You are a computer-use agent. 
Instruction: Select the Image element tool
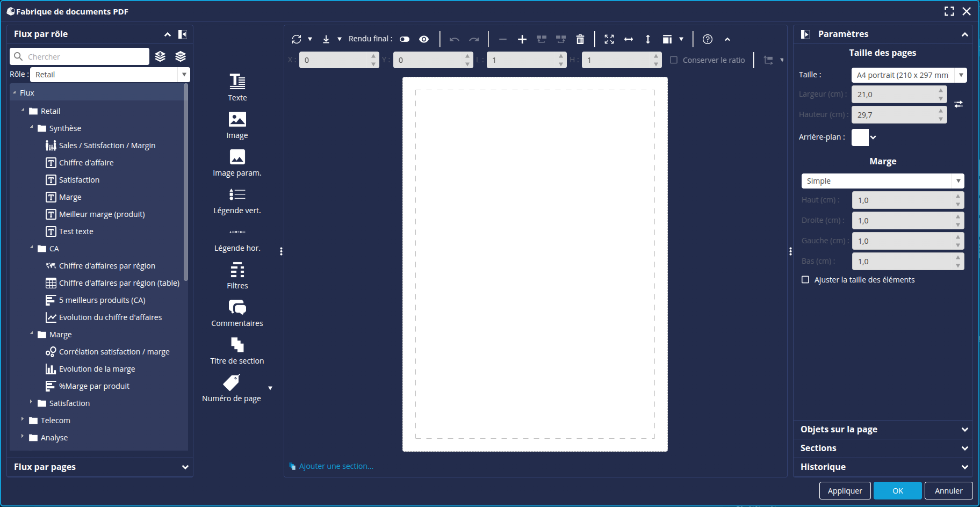[237, 124]
